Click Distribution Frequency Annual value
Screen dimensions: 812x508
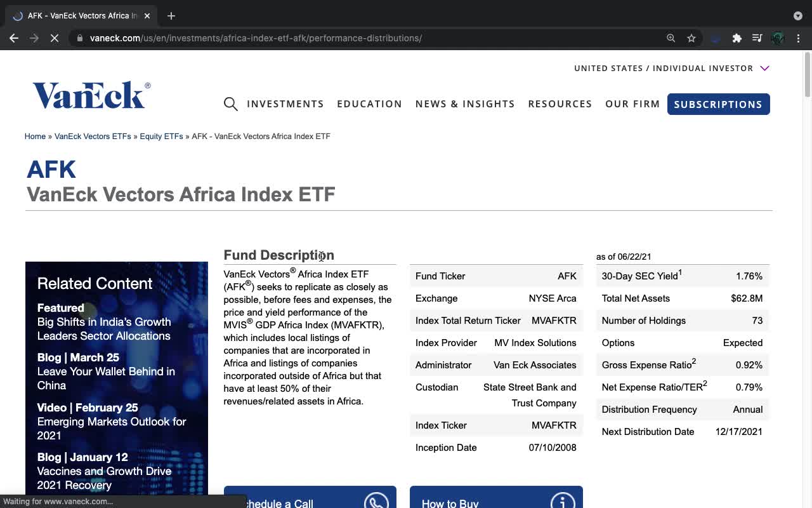[x=748, y=410]
